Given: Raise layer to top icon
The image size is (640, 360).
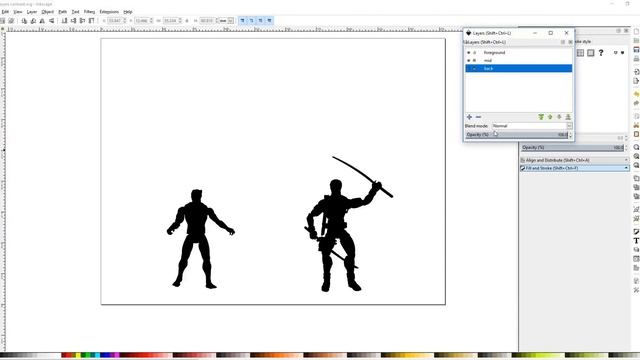Looking at the screenshot, I should pos(541,117).
